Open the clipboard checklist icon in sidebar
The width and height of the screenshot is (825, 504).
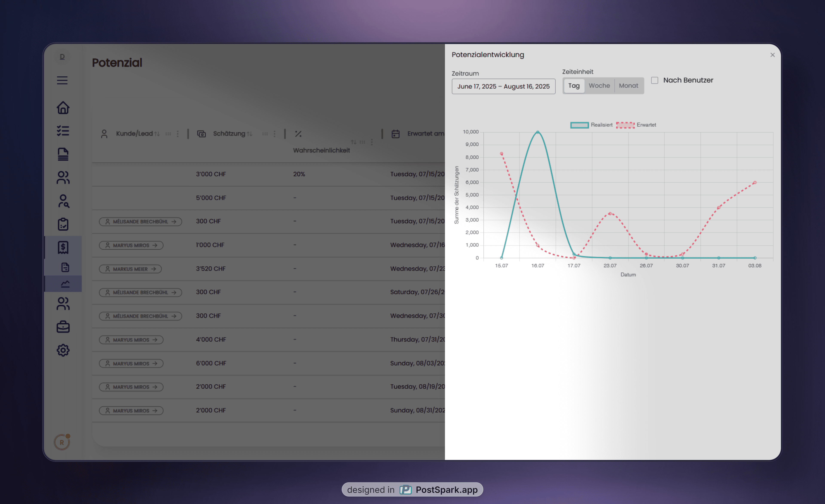coord(63,224)
